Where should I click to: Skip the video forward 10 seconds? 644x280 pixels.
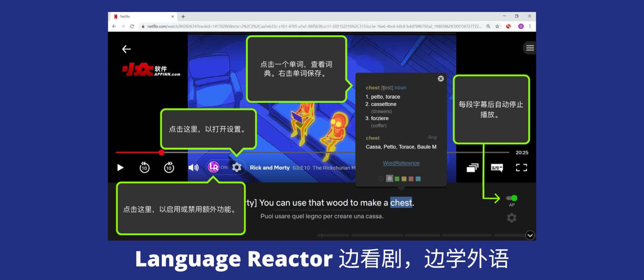coord(169,167)
